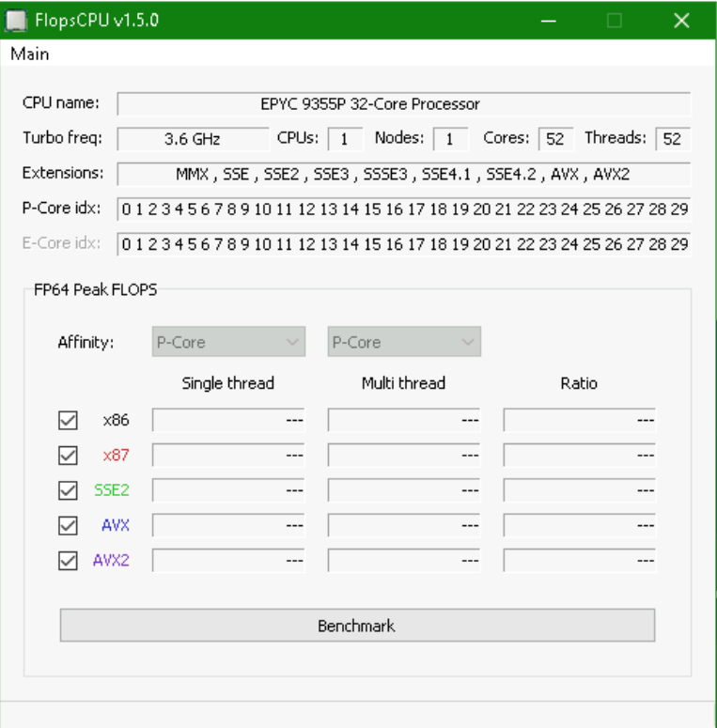Viewport: 717px width, 728px height.
Task: Click the Single thread column header
Action: pos(228,383)
